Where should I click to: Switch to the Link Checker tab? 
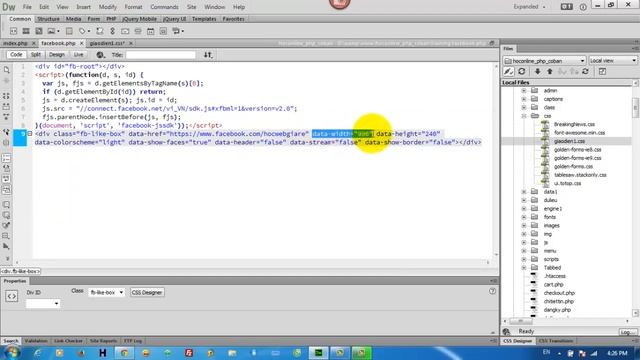68,341
